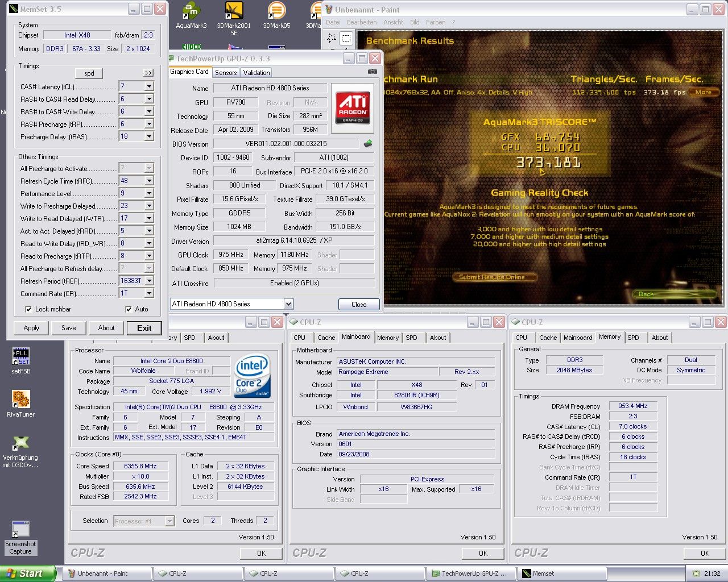Screen dimensions: 728x582
Task: Click the Exit button in MemSet
Action: [x=144, y=328]
